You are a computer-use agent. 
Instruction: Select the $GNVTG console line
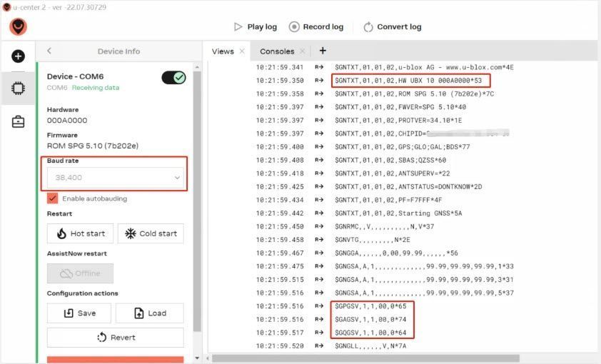tap(372, 240)
